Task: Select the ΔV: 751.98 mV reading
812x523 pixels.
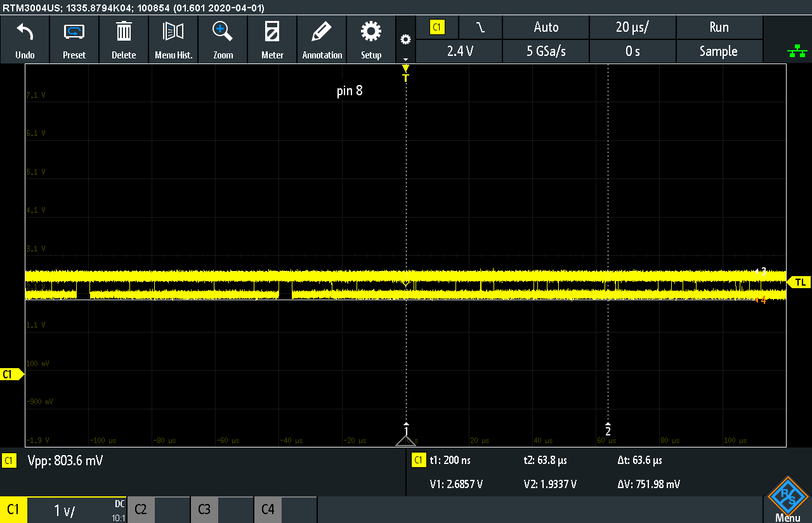Action: point(648,484)
